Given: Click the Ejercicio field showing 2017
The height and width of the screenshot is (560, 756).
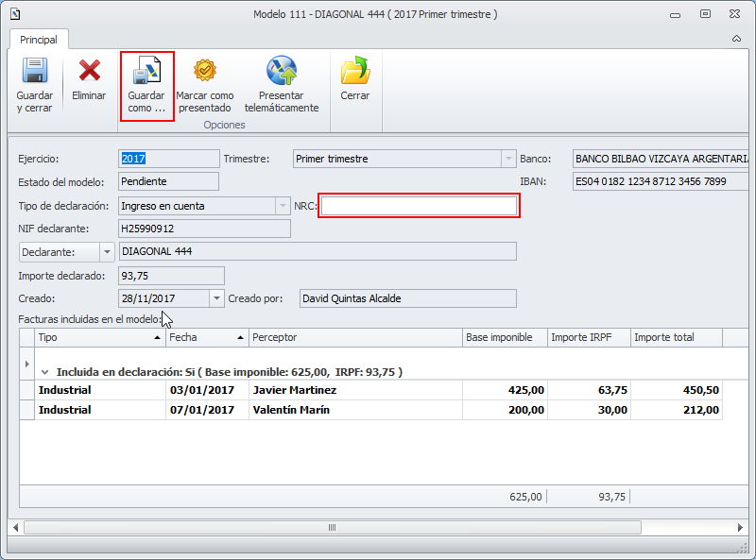Looking at the screenshot, I should pyautogui.click(x=168, y=159).
